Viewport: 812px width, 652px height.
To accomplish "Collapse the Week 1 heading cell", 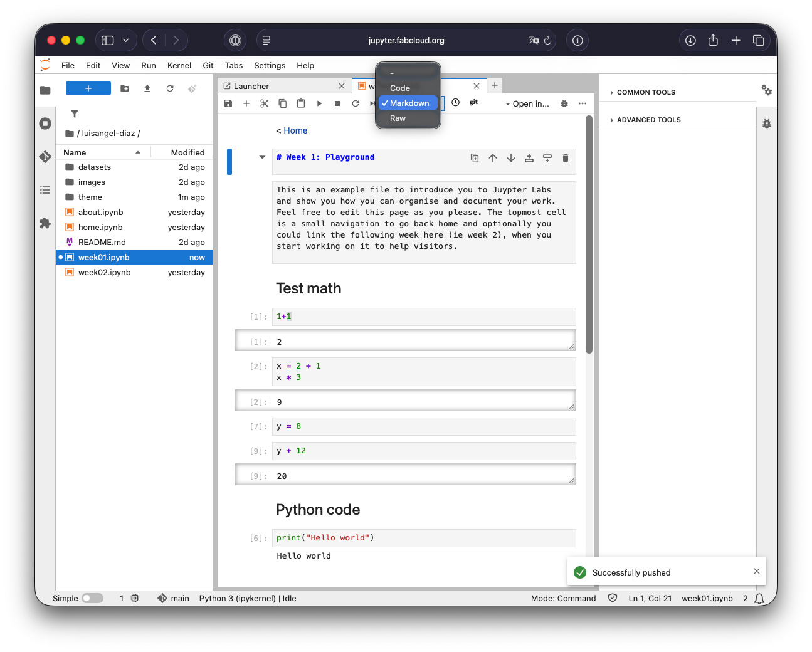I will pyautogui.click(x=262, y=157).
